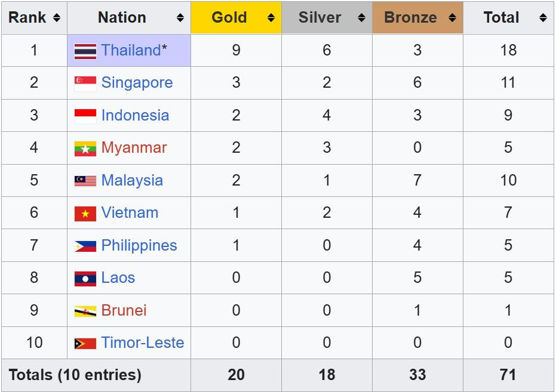Image resolution: width=556 pixels, height=392 pixels.
Task: Click the Malaysia flag icon
Action: click(x=85, y=181)
